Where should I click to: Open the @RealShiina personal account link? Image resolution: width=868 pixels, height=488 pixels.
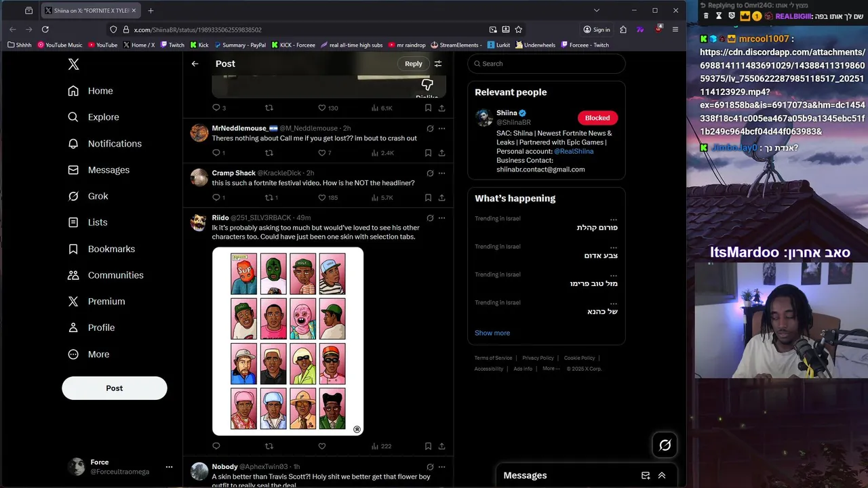pyautogui.click(x=574, y=151)
